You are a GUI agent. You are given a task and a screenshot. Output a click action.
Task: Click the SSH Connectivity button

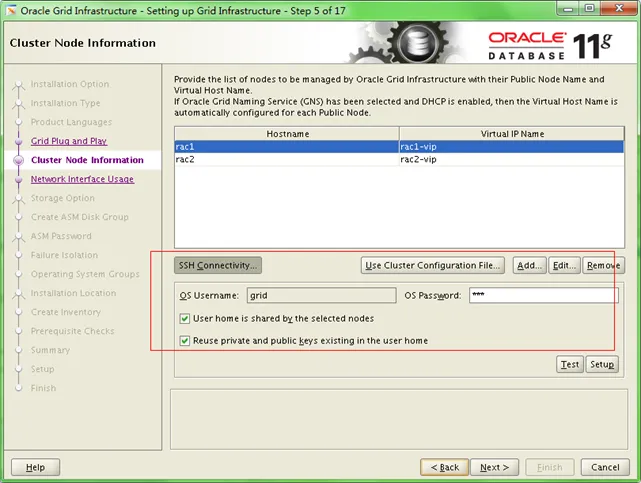coord(218,265)
